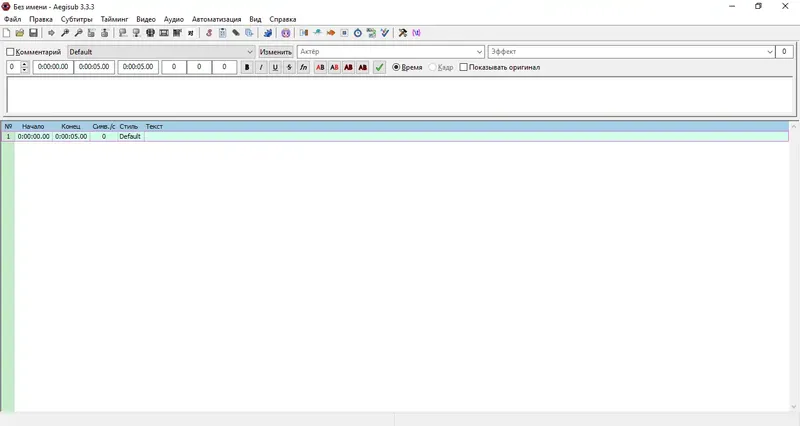Click Snap to scene icon
This screenshot has height=426, width=800.
[x=163, y=33]
